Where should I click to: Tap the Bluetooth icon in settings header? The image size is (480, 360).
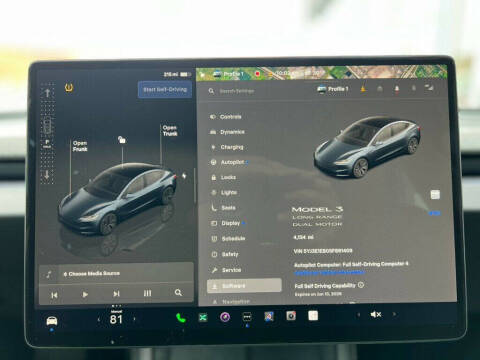(414, 88)
